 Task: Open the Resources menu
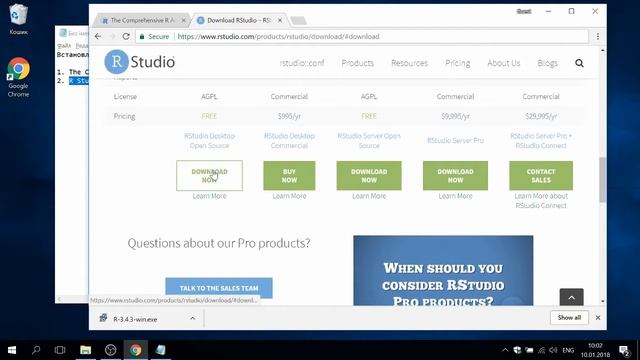coord(409,63)
